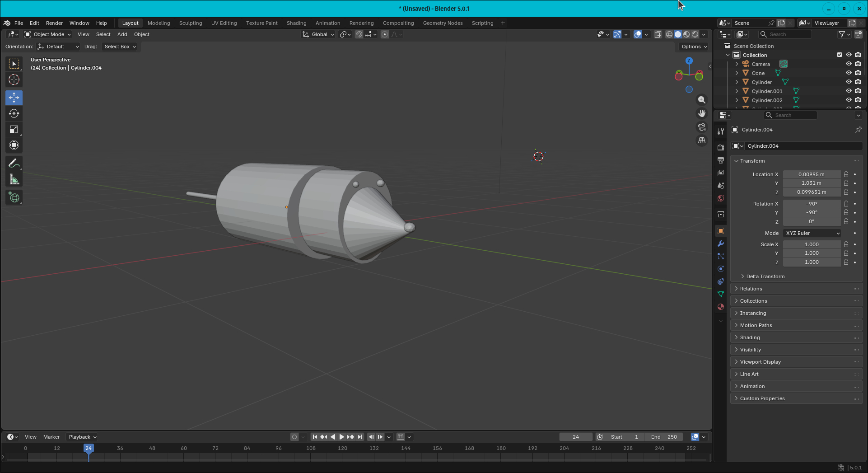This screenshot has width=868, height=473.
Task: Open the Object Mode dropdown
Action: click(x=48, y=34)
